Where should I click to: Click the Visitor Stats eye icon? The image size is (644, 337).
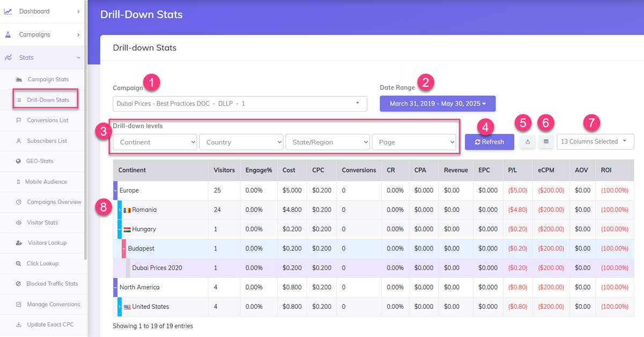(19, 223)
